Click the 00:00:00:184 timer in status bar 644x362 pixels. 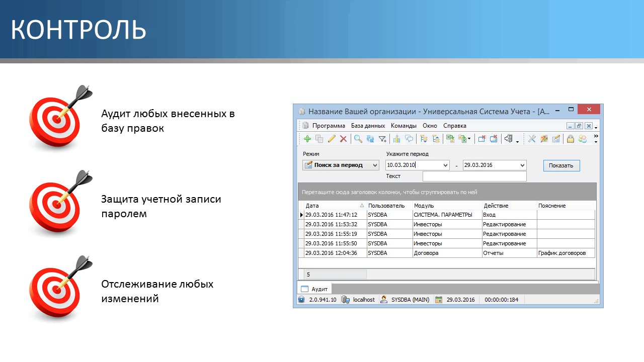(501, 299)
